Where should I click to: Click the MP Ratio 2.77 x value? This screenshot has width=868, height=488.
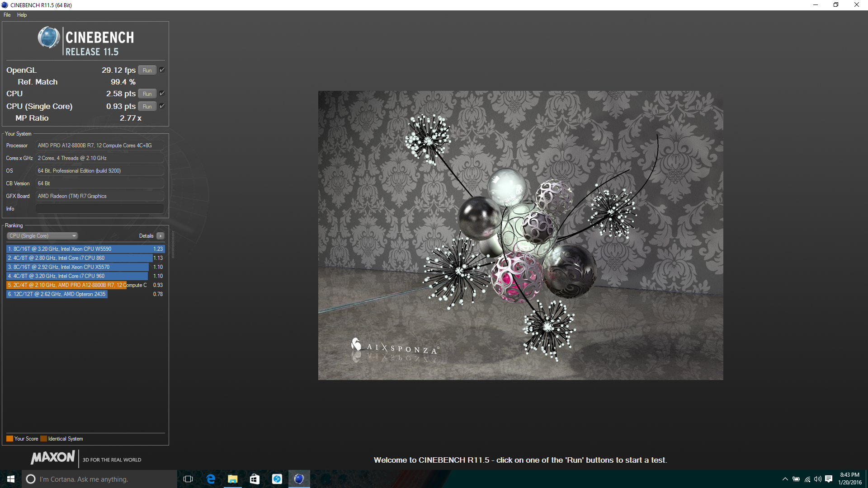131,118
